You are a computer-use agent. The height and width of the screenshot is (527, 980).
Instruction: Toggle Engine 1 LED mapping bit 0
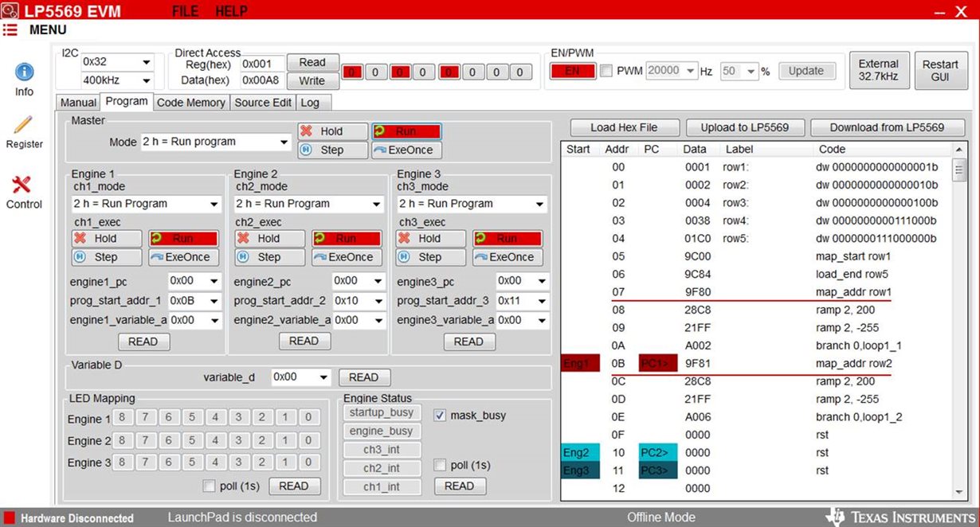[x=308, y=418]
